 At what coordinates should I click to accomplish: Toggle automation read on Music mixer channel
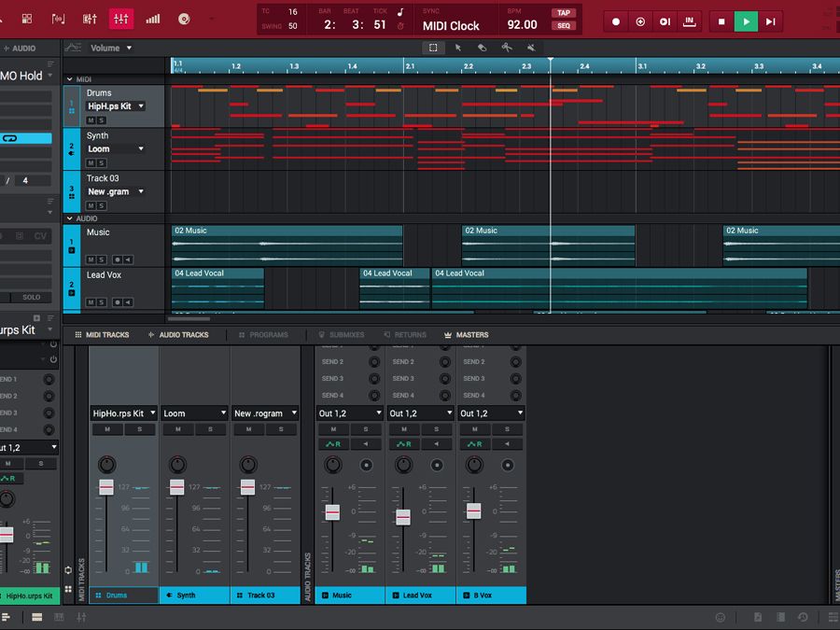pyautogui.click(x=333, y=444)
